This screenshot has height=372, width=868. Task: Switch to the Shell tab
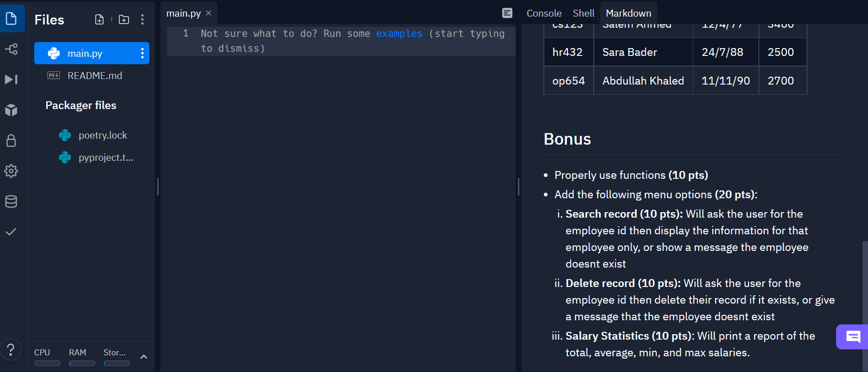pyautogui.click(x=584, y=13)
